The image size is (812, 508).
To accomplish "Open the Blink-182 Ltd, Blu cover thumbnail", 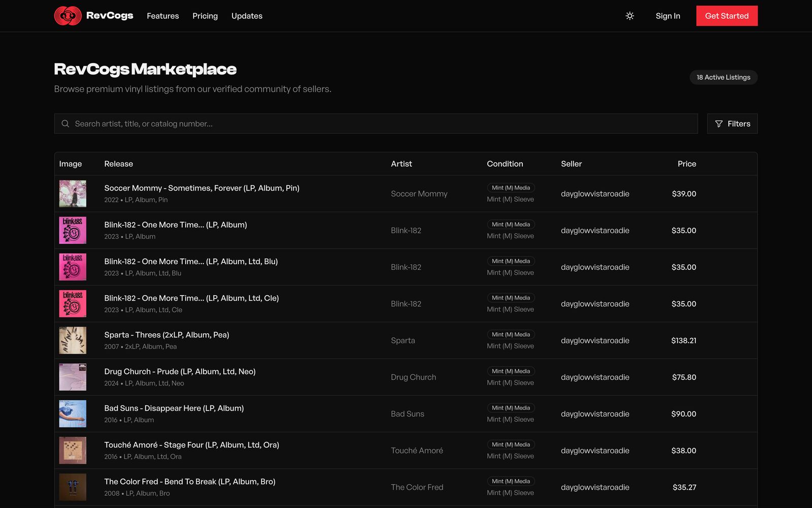I will pos(73,267).
